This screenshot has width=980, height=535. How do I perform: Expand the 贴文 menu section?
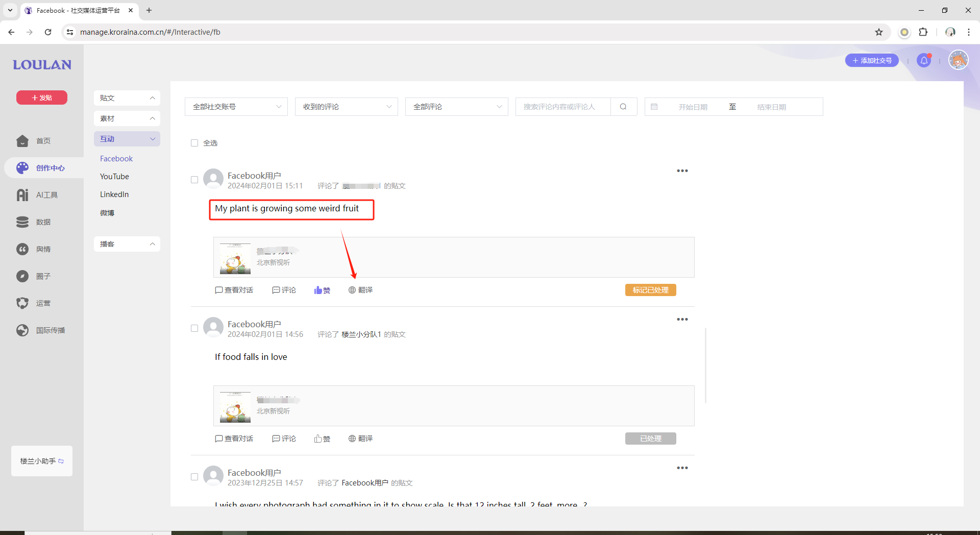pyautogui.click(x=127, y=98)
